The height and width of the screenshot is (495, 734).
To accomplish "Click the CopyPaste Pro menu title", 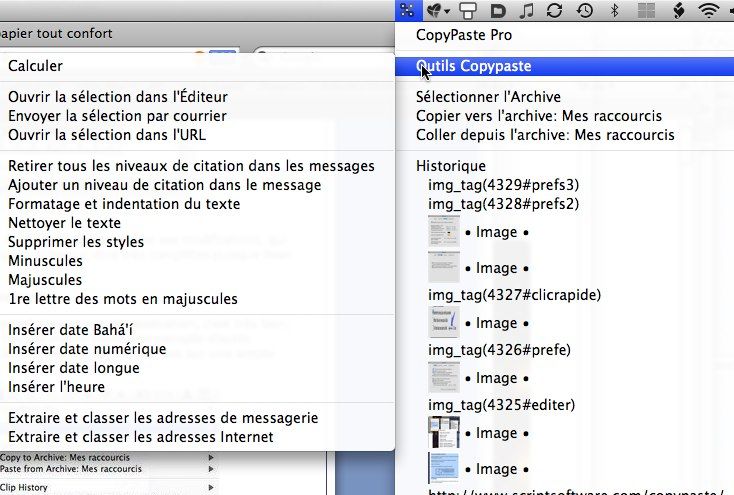I will pyautogui.click(x=464, y=35).
